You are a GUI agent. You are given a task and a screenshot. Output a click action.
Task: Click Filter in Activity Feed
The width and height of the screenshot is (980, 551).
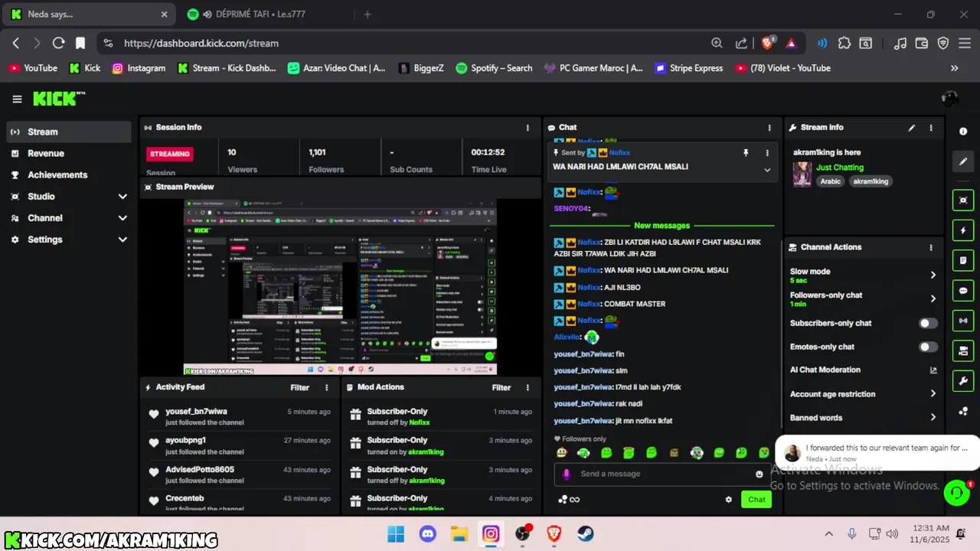coord(299,388)
